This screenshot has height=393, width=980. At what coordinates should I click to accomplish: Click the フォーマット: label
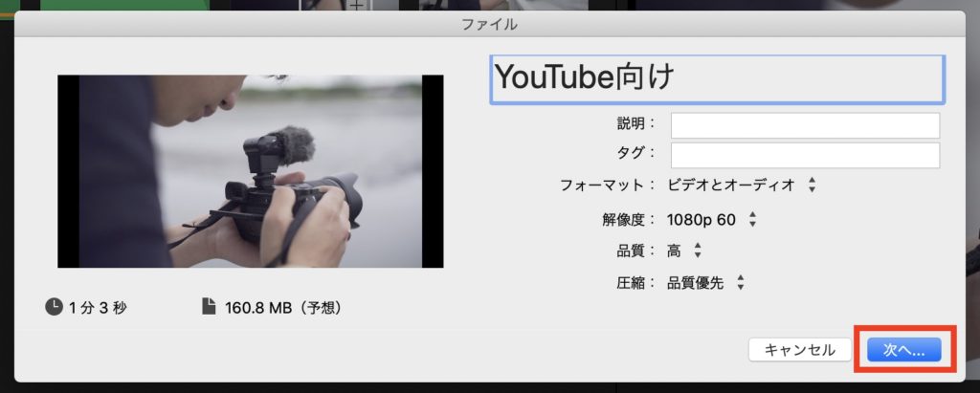tap(608, 185)
